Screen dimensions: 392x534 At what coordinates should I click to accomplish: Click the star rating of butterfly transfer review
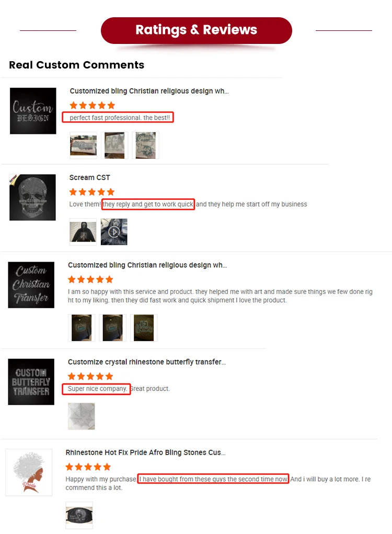pos(90,377)
